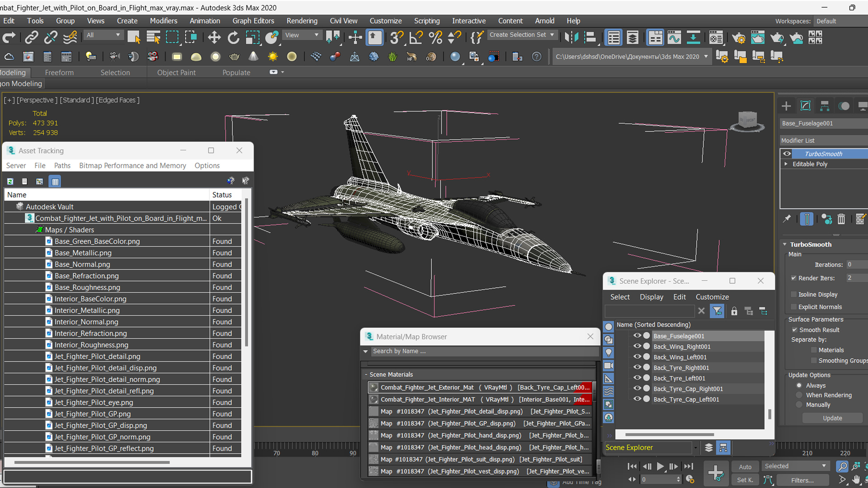Click the Scene Explorer lock icon

pyautogui.click(x=734, y=311)
